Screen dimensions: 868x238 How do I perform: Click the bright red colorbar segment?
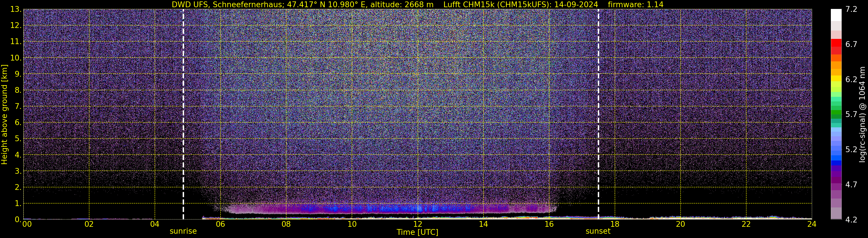tap(836, 43)
